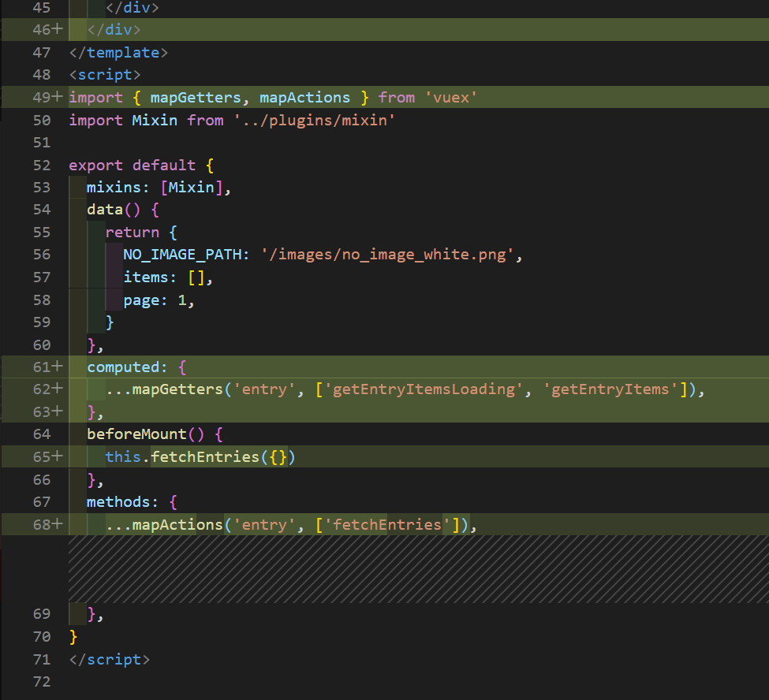Image resolution: width=769 pixels, height=700 pixels.
Task: Click the 'return' keyword on line 55
Action: [132, 233]
